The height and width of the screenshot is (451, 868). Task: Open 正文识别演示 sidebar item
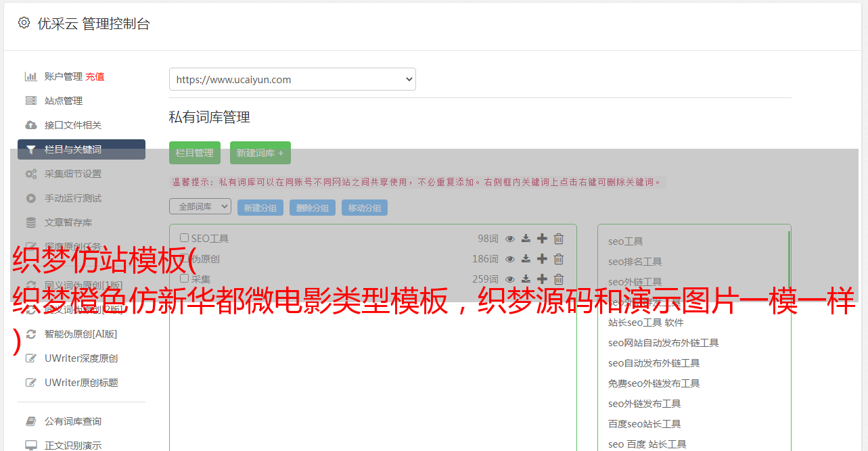pyautogui.click(x=73, y=446)
